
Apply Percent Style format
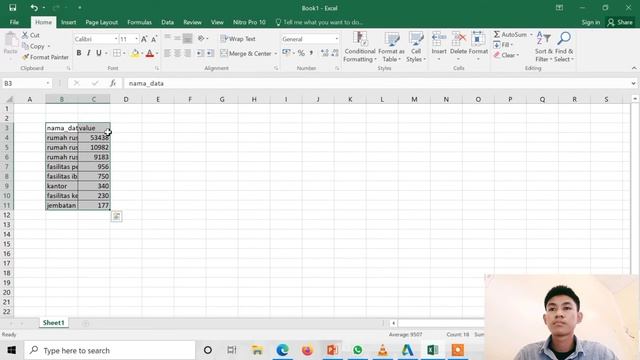click(301, 53)
